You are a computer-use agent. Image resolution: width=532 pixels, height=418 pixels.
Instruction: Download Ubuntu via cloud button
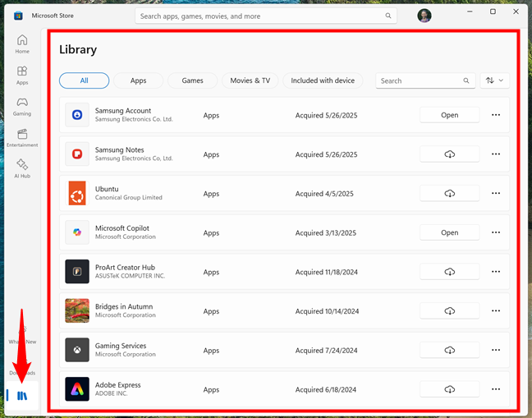pos(450,193)
